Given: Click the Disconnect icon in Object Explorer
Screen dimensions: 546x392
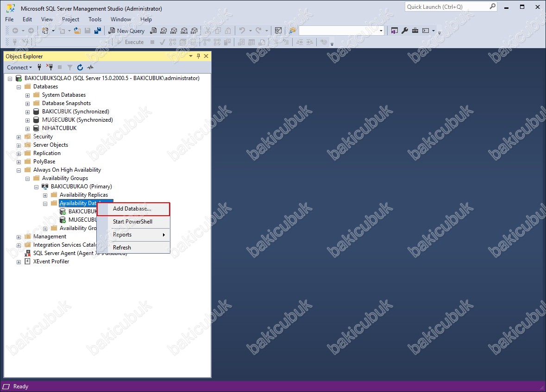Looking at the screenshot, I should tap(50, 67).
